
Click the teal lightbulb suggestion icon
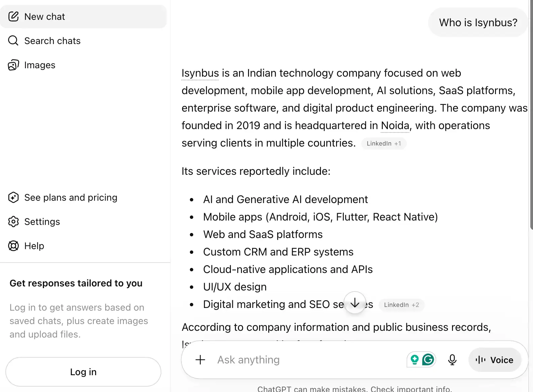tap(415, 360)
